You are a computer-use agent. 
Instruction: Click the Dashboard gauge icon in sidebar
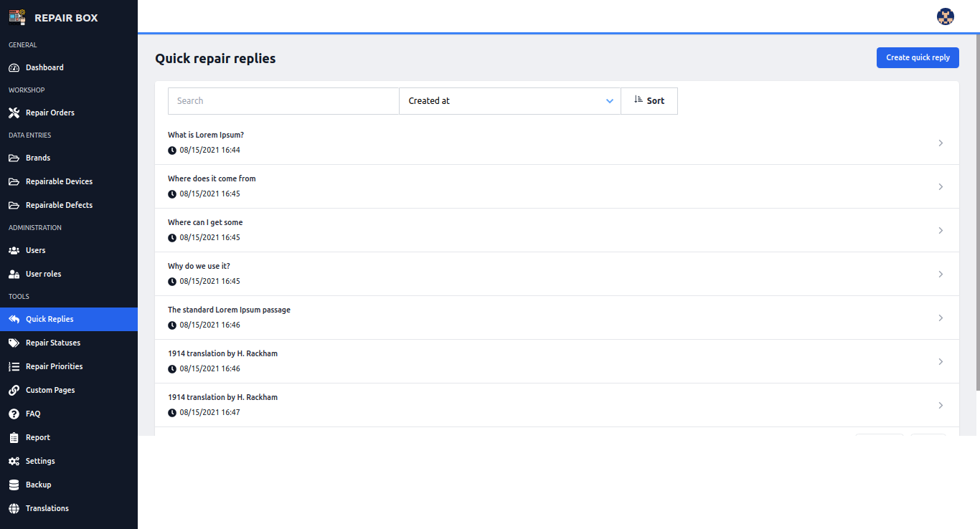(14, 67)
